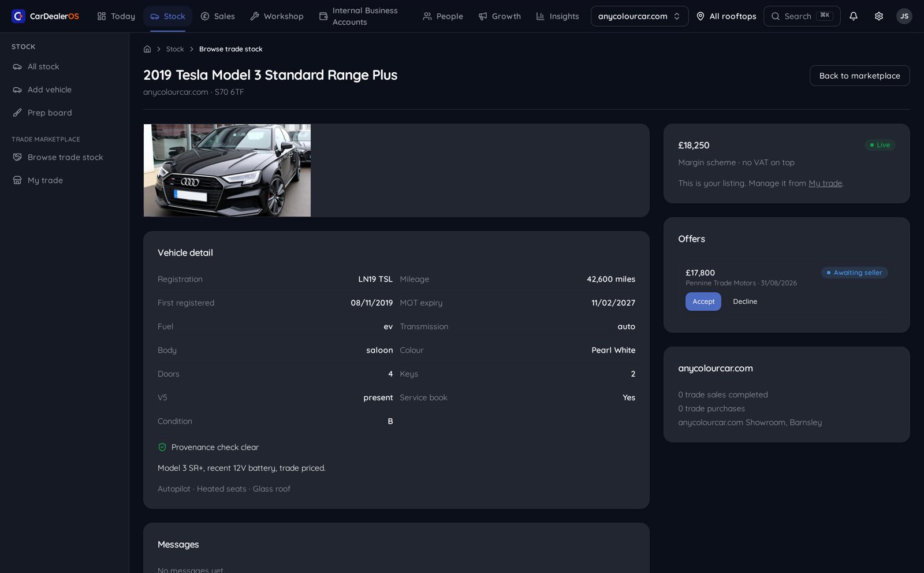Click registration value LN19 TSL

(375, 279)
